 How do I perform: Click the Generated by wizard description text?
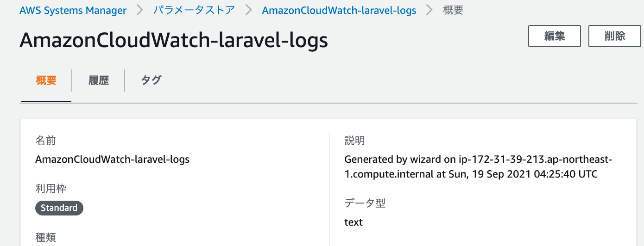click(479, 167)
